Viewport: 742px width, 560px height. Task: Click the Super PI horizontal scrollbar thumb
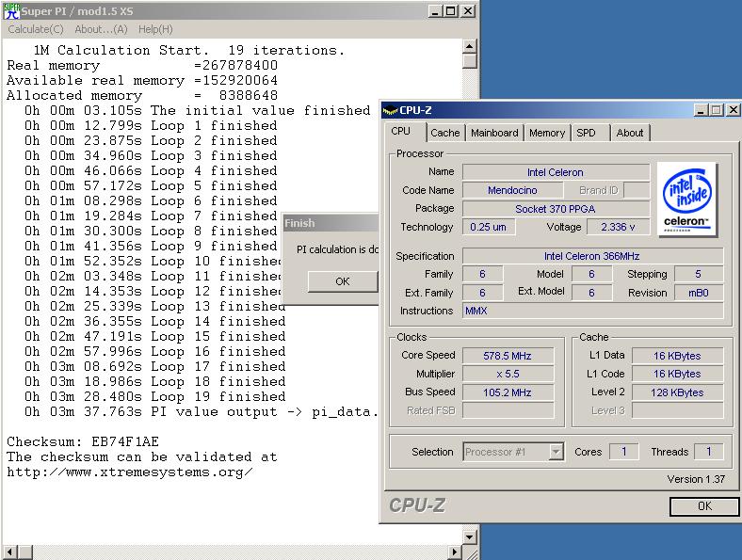(x=25, y=552)
